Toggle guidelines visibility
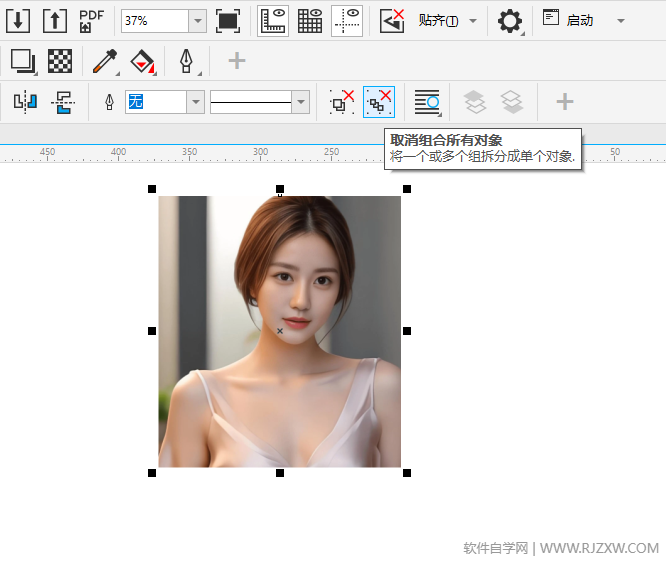The image size is (666, 563). (347, 21)
